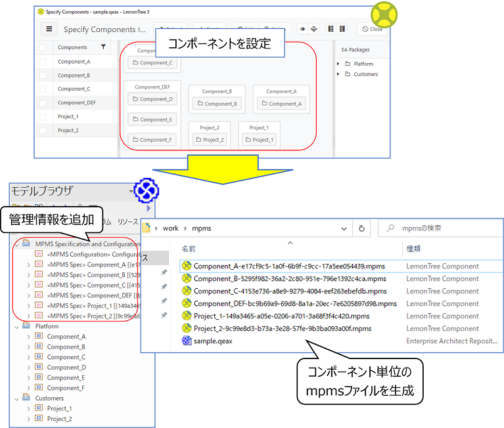Select the left panel layout icon
This screenshot has height=428, width=504.
(x=331, y=29)
